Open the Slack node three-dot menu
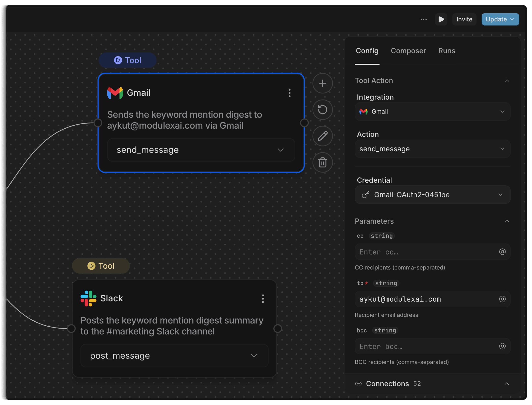The width and height of the screenshot is (532, 405). coord(263,299)
